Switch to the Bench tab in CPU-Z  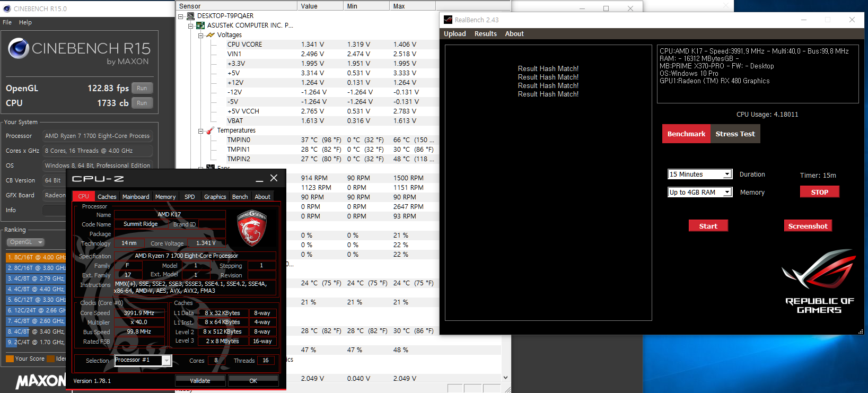click(x=240, y=197)
